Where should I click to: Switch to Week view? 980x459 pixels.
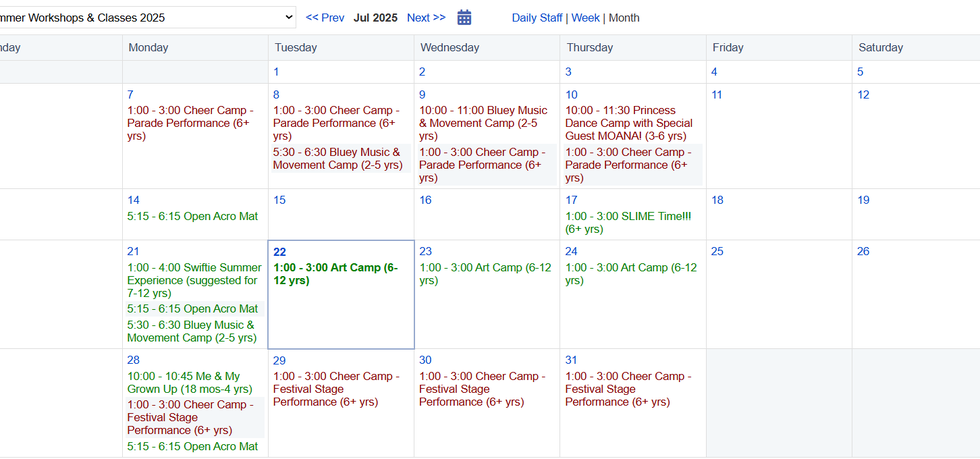click(585, 18)
